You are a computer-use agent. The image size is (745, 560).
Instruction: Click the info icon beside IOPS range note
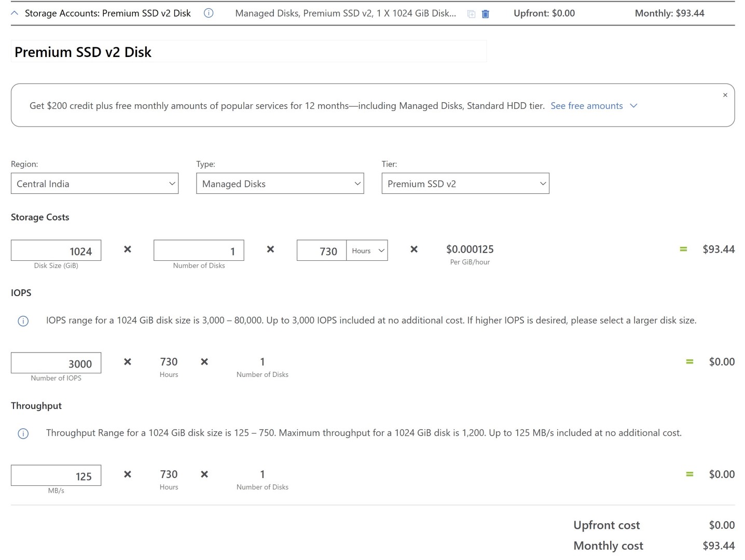tap(23, 321)
